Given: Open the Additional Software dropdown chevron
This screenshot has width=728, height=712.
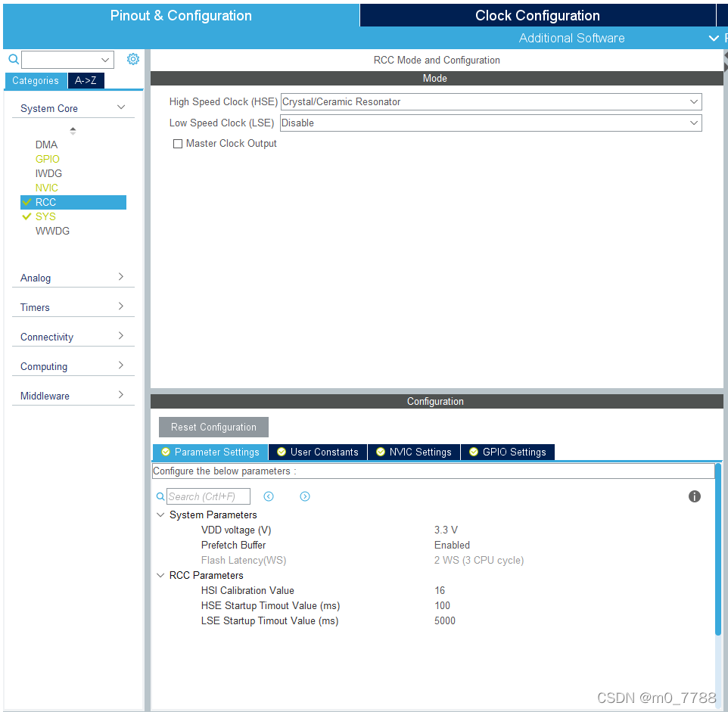Looking at the screenshot, I should coord(714,38).
